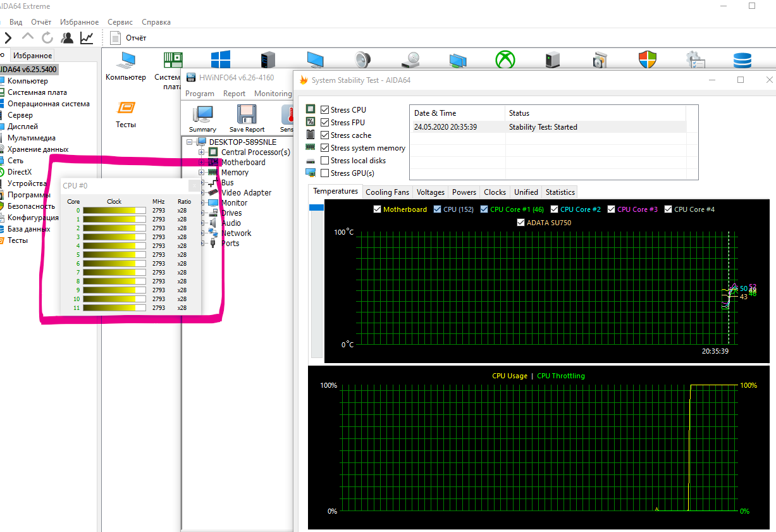Open the Компьютер icon in main panel
The height and width of the screenshot is (532, 776).
click(126, 65)
